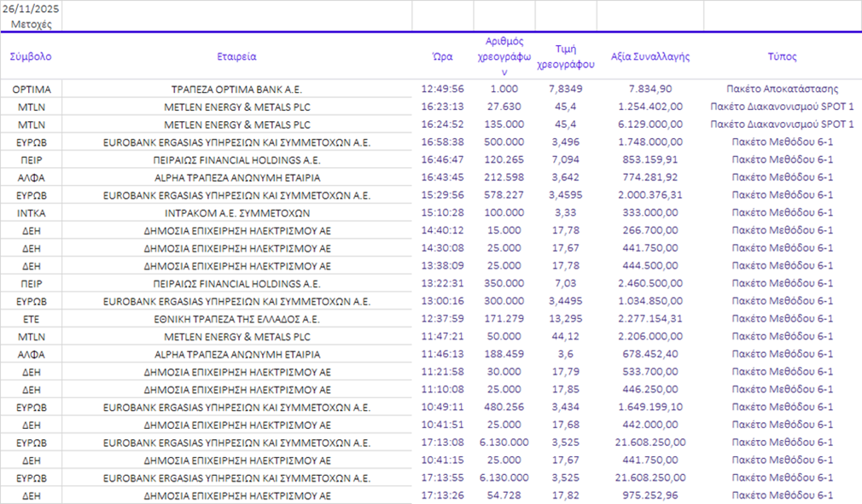Viewport: 862px width, 504px height.
Task: Select the Τύπος column header
Action: 782,57
